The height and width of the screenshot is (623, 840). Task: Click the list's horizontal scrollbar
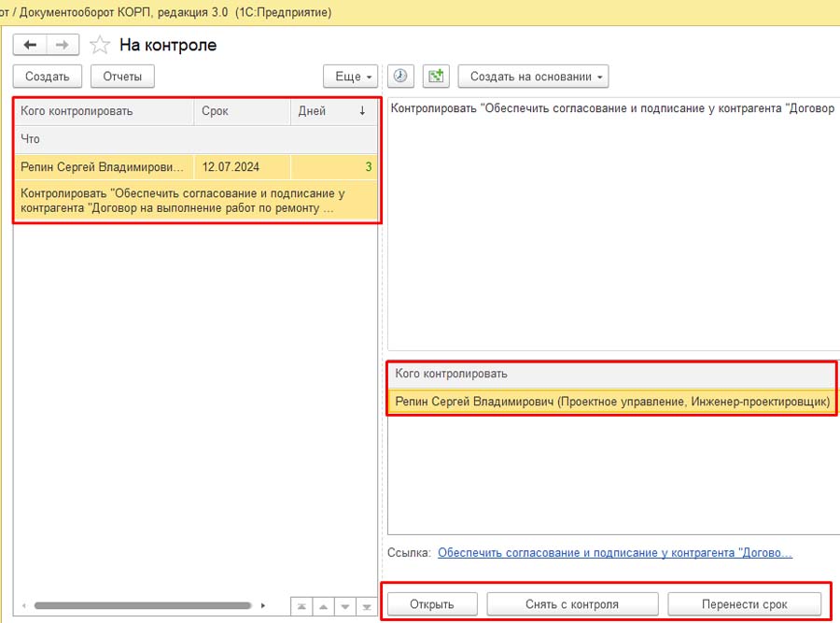pyautogui.click(x=140, y=605)
